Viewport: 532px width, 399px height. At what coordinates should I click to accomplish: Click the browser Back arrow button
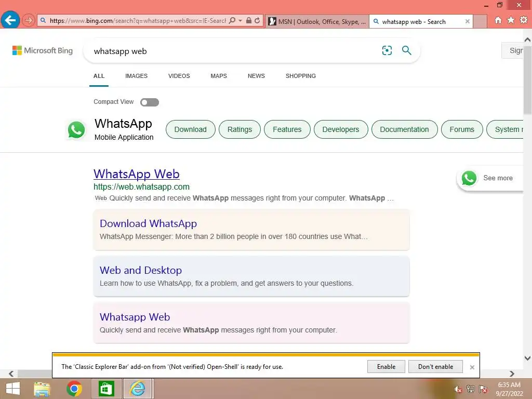(x=10, y=20)
